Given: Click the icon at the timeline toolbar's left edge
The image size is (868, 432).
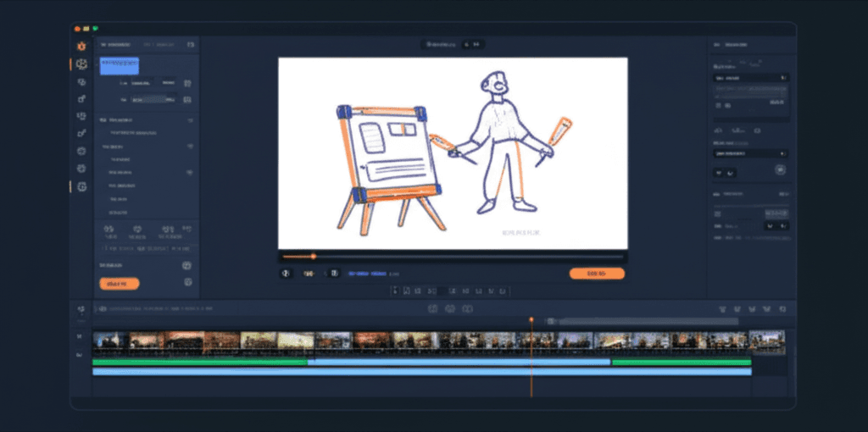Looking at the screenshot, I should [x=81, y=309].
